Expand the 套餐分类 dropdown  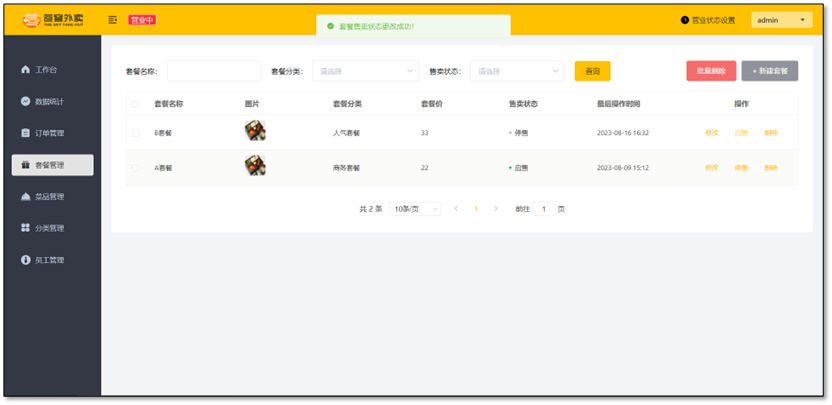(x=365, y=71)
